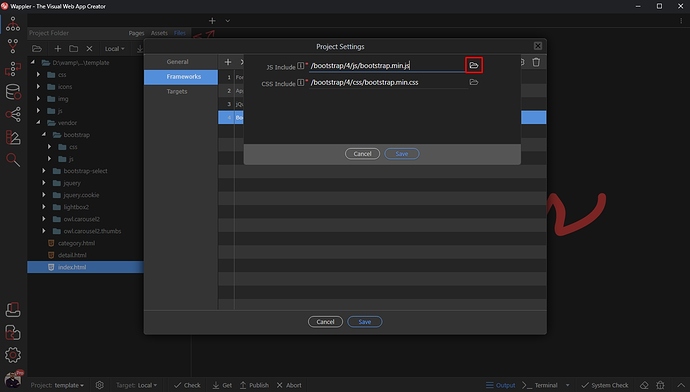Open the Search magnifier in sidebar
The height and width of the screenshot is (392, 690).
(x=13, y=160)
